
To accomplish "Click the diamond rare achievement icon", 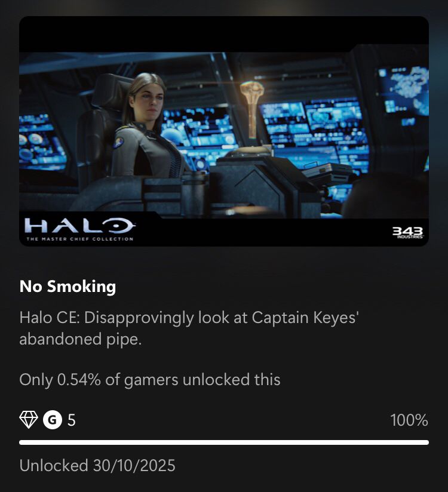I will 29,420.
